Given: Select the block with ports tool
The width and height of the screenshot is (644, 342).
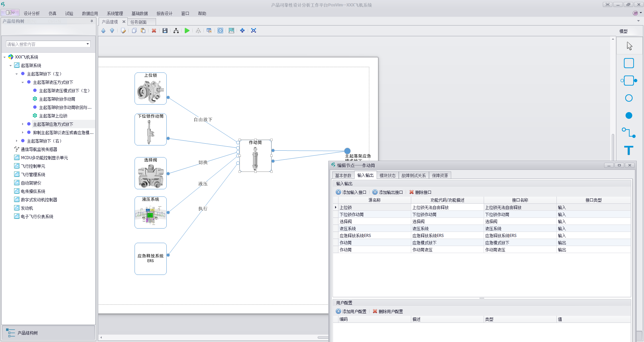Looking at the screenshot, I should click(x=629, y=81).
